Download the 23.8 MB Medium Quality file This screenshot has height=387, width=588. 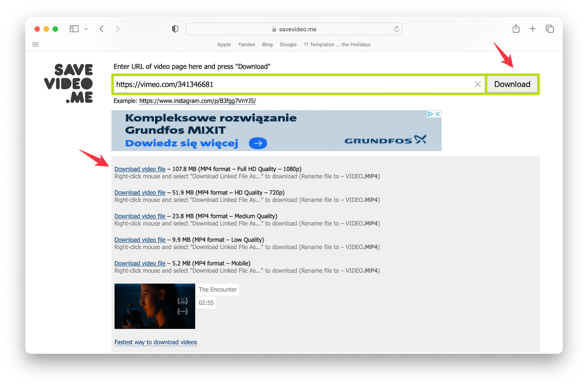[140, 216]
